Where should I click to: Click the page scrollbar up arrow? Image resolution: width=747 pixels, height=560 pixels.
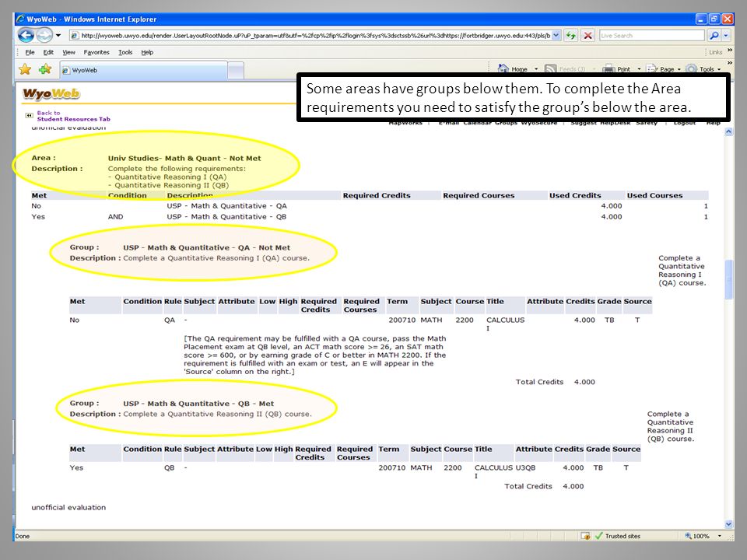tap(728, 132)
